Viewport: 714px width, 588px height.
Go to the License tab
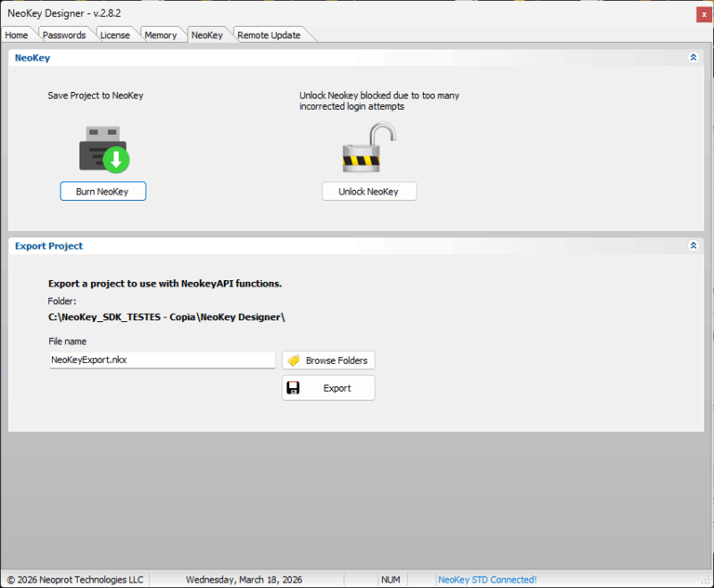point(114,35)
